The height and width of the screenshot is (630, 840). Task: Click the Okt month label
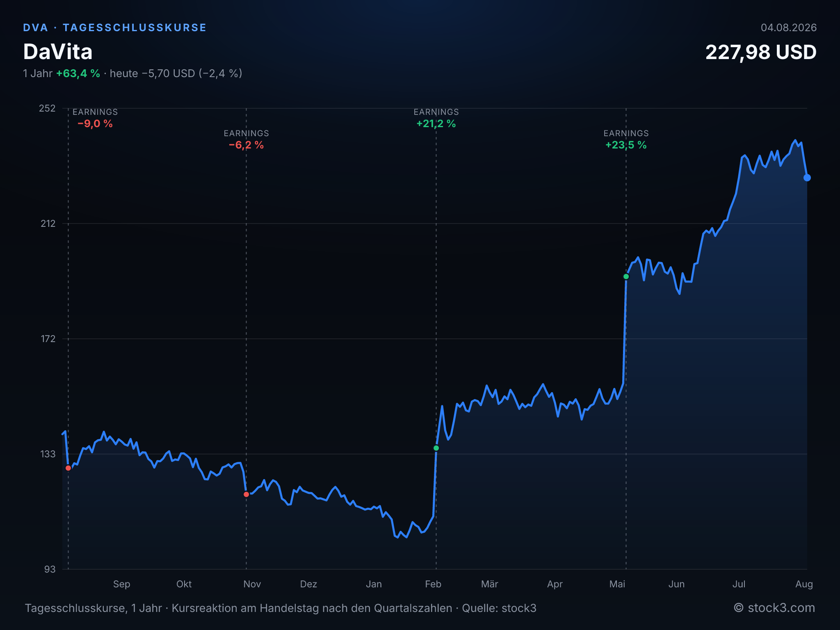coord(184,584)
